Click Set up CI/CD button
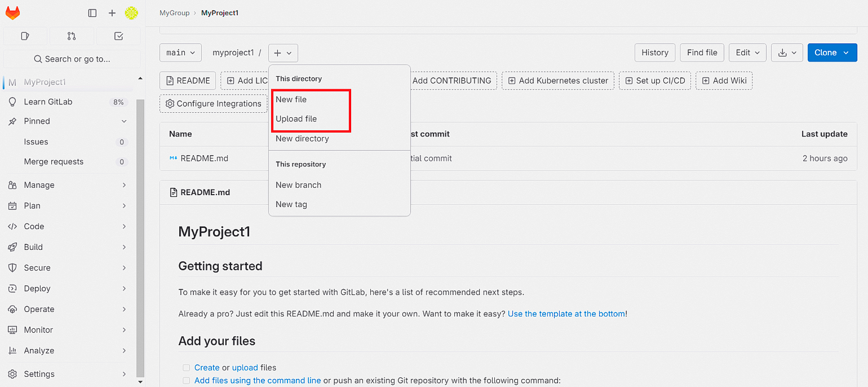The image size is (868, 387). click(x=655, y=81)
